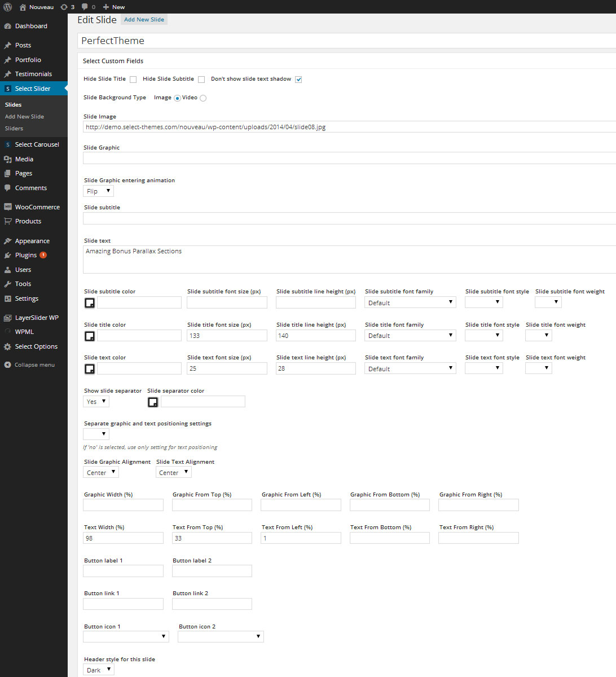Open the Slide title color picker swatch
The width and height of the screenshot is (616, 677).
[90, 336]
